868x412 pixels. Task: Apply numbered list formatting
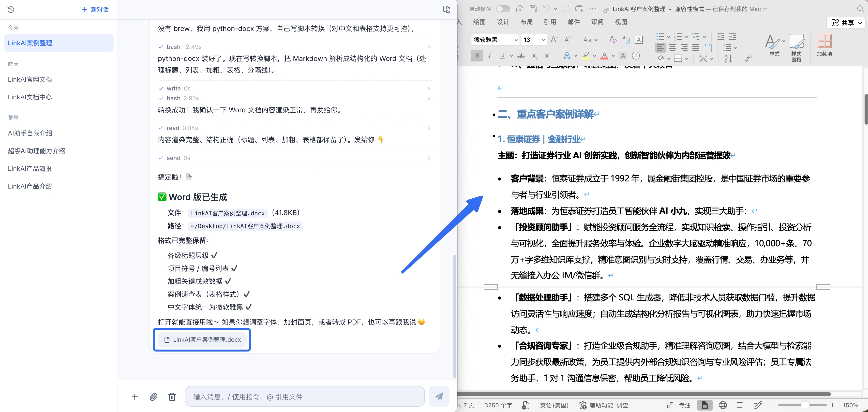coord(678,37)
